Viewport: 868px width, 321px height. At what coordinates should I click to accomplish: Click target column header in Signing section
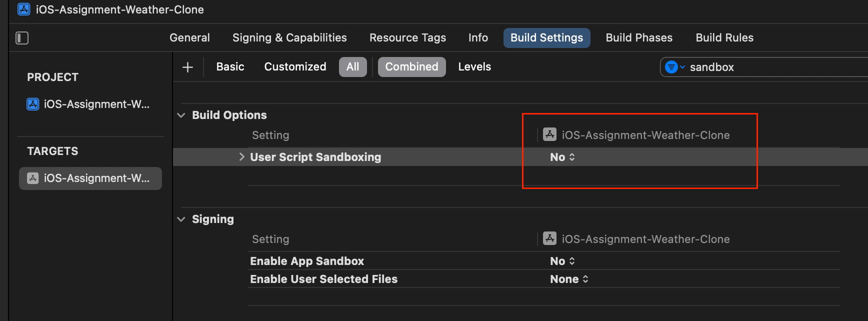[636, 239]
